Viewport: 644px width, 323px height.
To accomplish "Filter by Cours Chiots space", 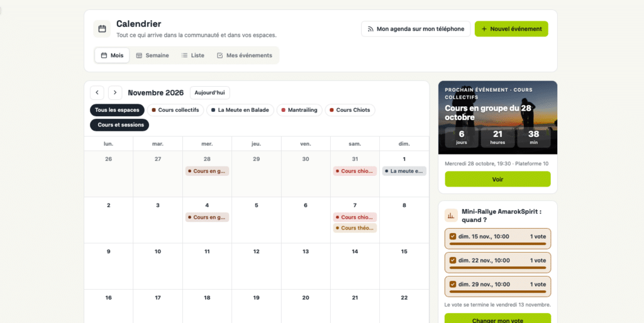I will 350,110.
